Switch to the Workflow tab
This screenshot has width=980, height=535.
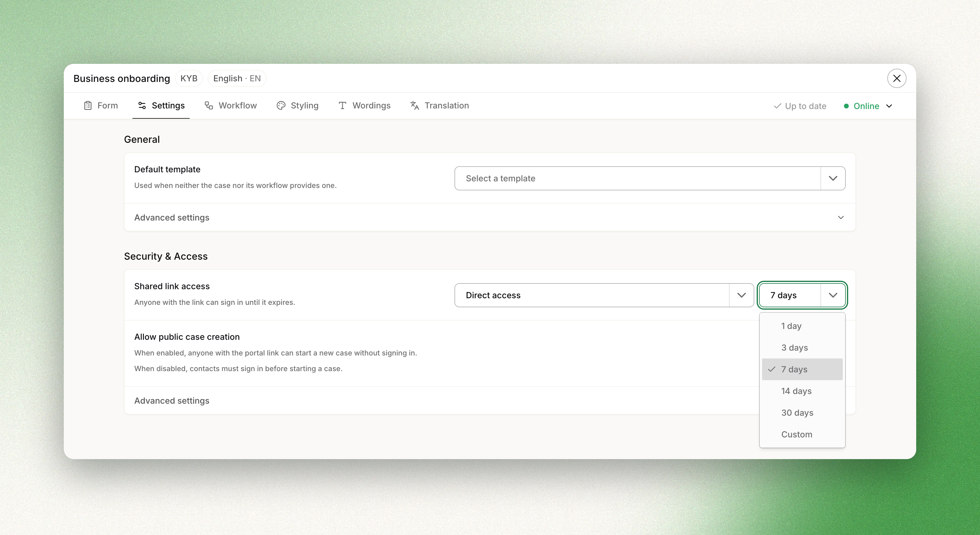[x=231, y=105]
